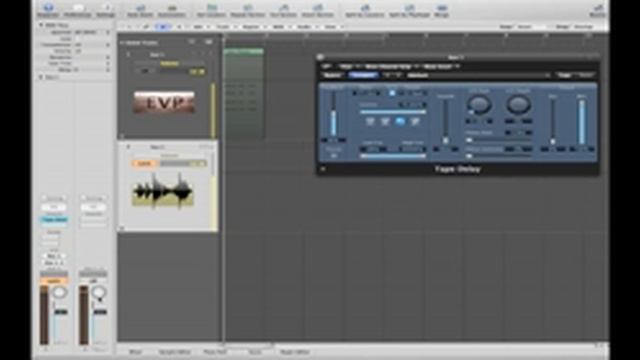The width and height of the screenshot is (640, 360).
Task: Adjust the Flutter Intensity slider
Action: point(499,156)
